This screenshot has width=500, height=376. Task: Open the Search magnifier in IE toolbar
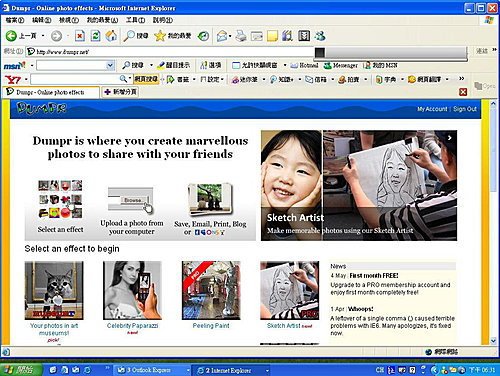coord(136,36)
